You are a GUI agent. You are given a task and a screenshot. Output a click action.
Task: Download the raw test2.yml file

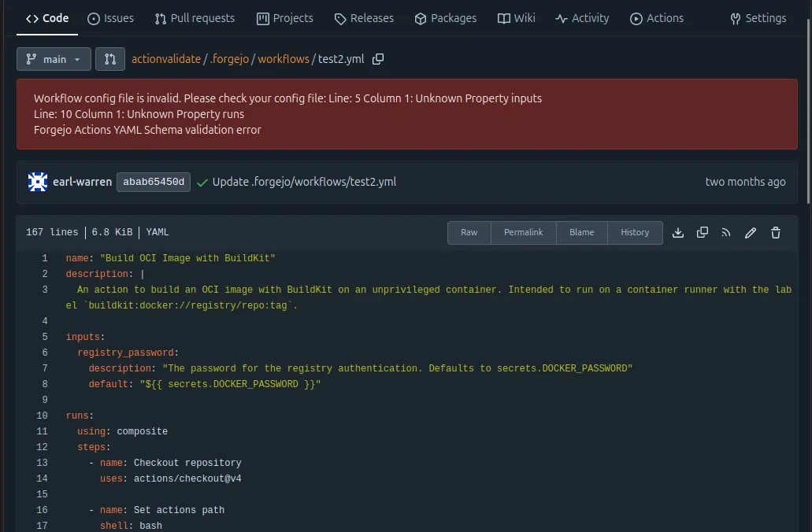(x=677, y=232)
